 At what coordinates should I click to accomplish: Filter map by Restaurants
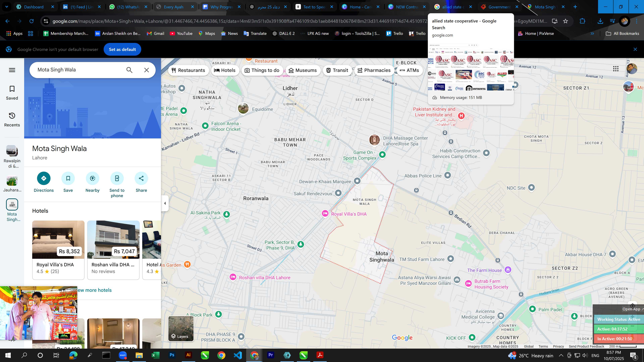pos(188,70)
